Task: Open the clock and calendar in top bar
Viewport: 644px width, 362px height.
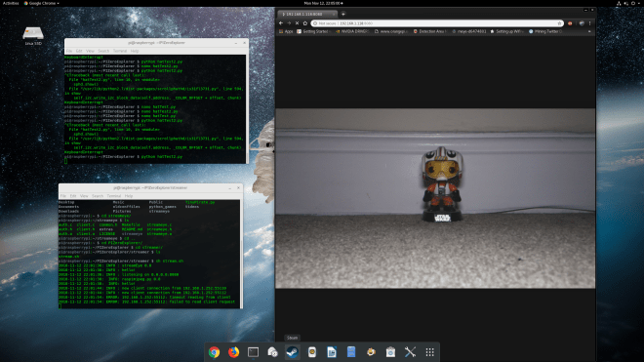Action: [323, 3]
